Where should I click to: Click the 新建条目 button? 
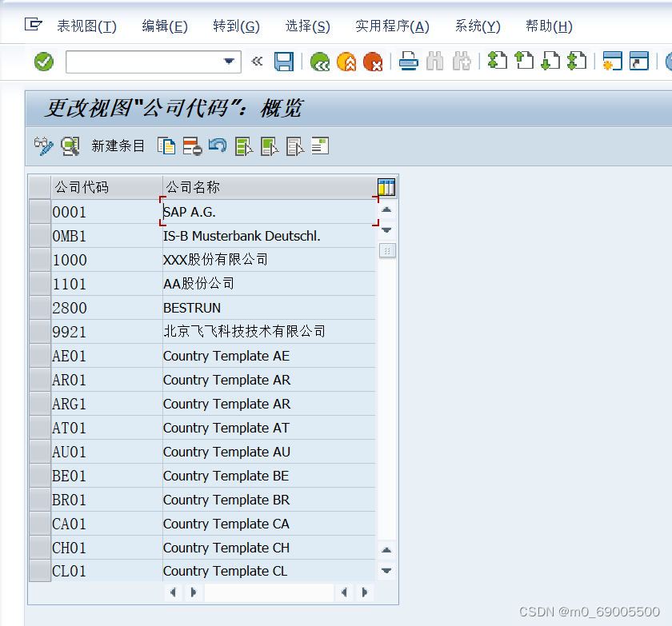pos(118,146)
